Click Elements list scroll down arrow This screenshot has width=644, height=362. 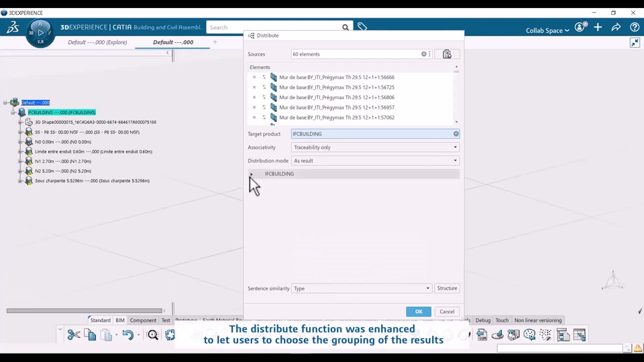tap(456, 122)
